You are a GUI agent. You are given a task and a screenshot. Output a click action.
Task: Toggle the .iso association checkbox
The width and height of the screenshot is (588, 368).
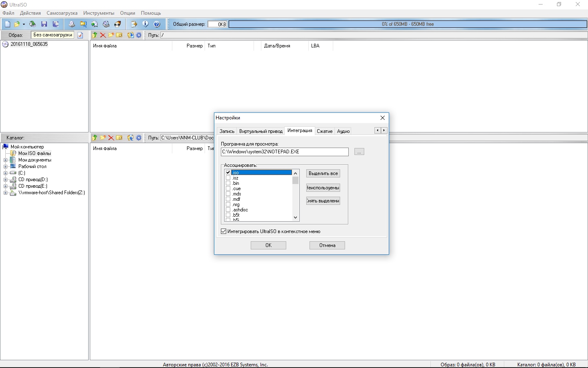click(228, 173)
